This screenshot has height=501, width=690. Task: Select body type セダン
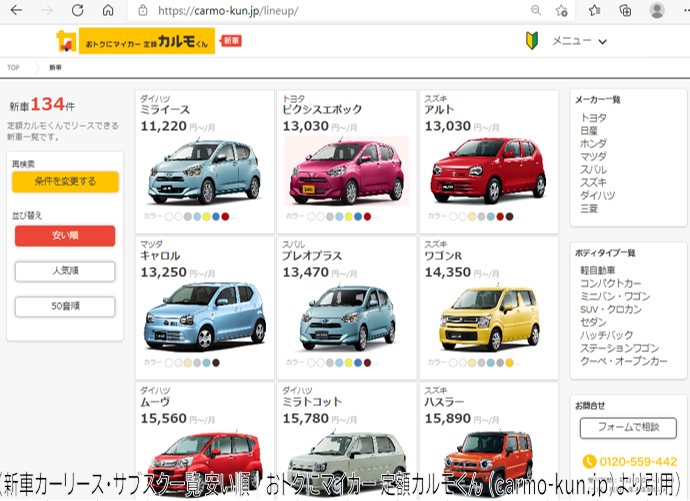593,322
